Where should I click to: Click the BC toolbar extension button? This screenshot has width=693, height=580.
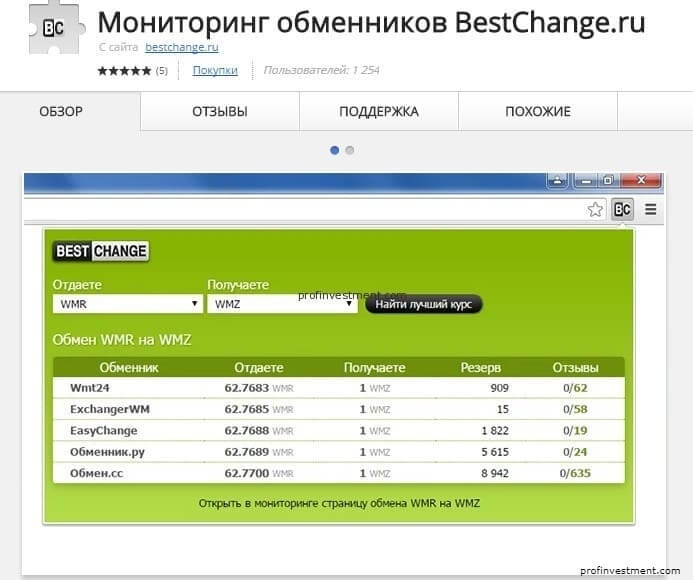622,209
